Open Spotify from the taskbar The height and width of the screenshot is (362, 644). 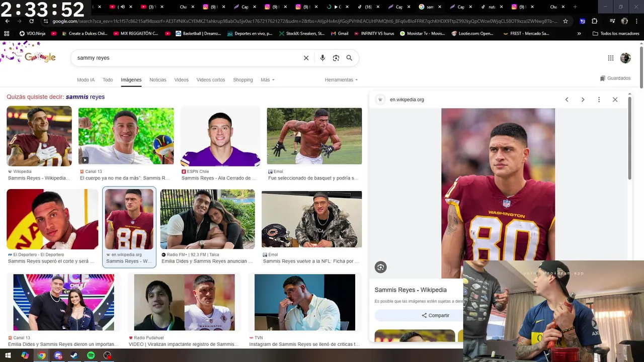pos(91,355)
